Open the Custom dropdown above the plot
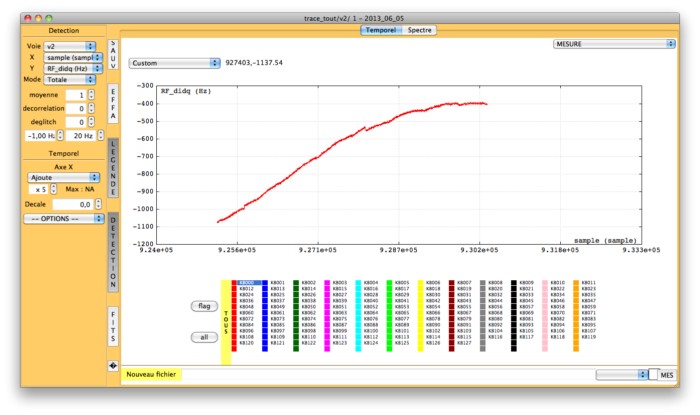 click(x=175, y=63)
